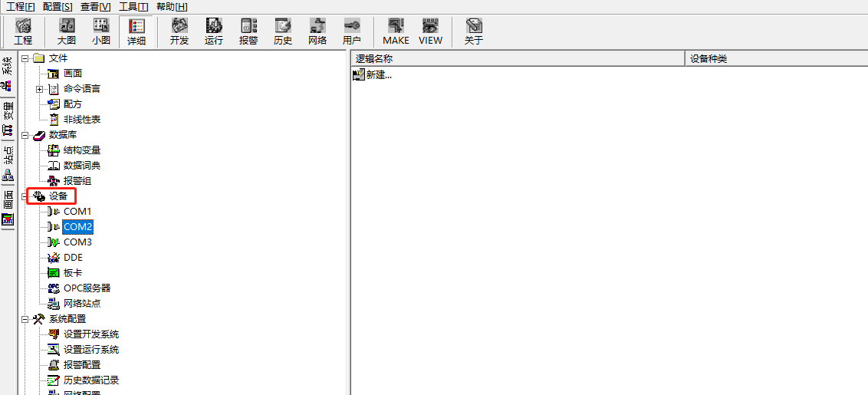Click the MAKE toolbar button
Image resolution: width=868 pixels, height=395 pixels.
[x=396, y=31]
